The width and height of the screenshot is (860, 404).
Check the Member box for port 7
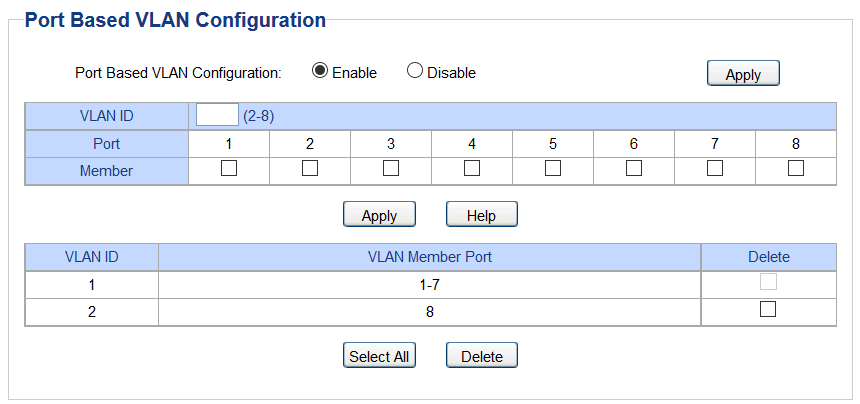(x=715, y=169)
